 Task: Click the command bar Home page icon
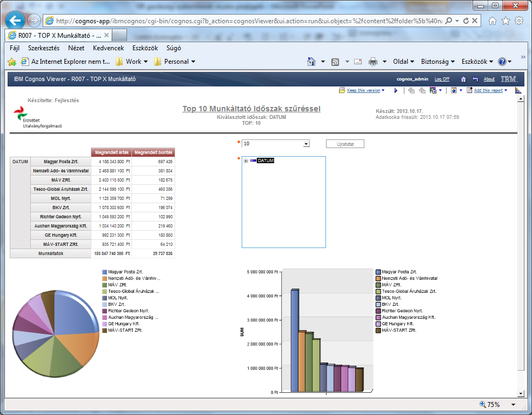(x=311, y=62)
